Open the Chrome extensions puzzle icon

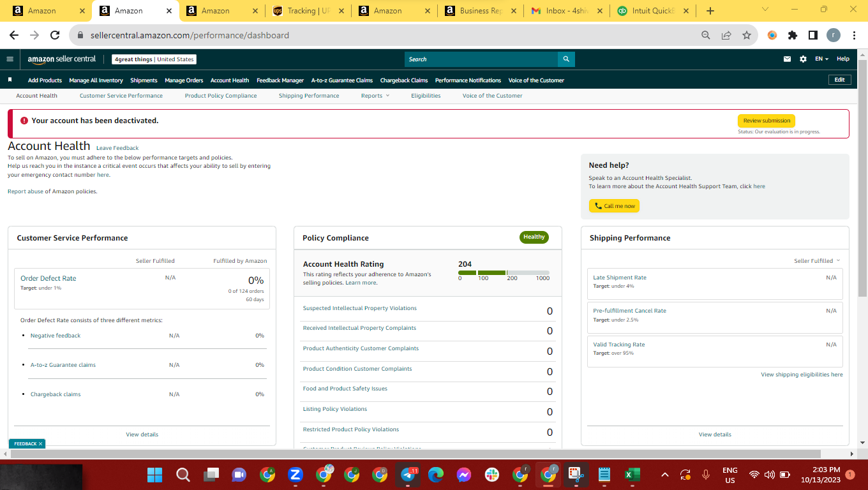(x=793, y=36)
